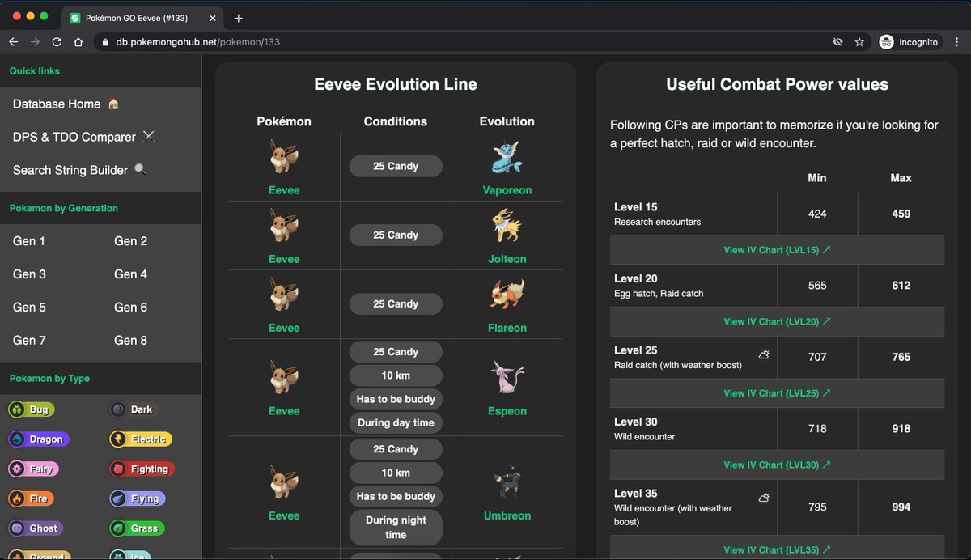Select Gen 3 in the sidebar
Image resolution: width=971 pixels, height=560 pixels.
point(29,274)
